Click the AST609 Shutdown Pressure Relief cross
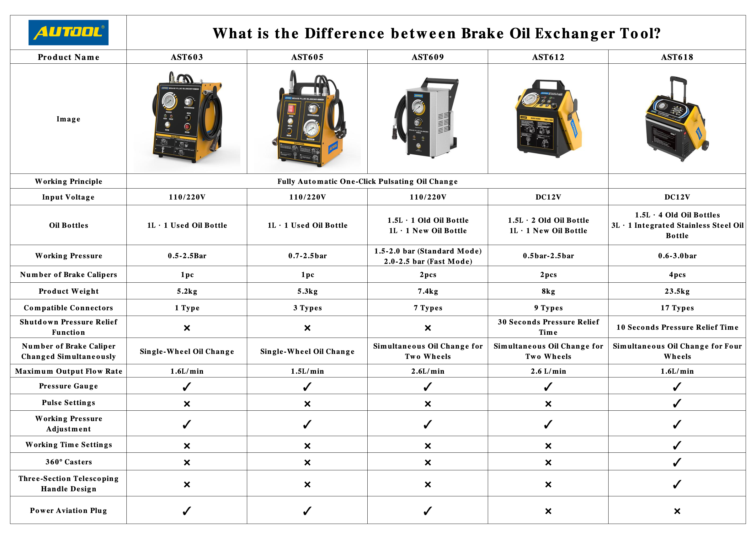The image size is (756, 534). (x=428, y=328)
